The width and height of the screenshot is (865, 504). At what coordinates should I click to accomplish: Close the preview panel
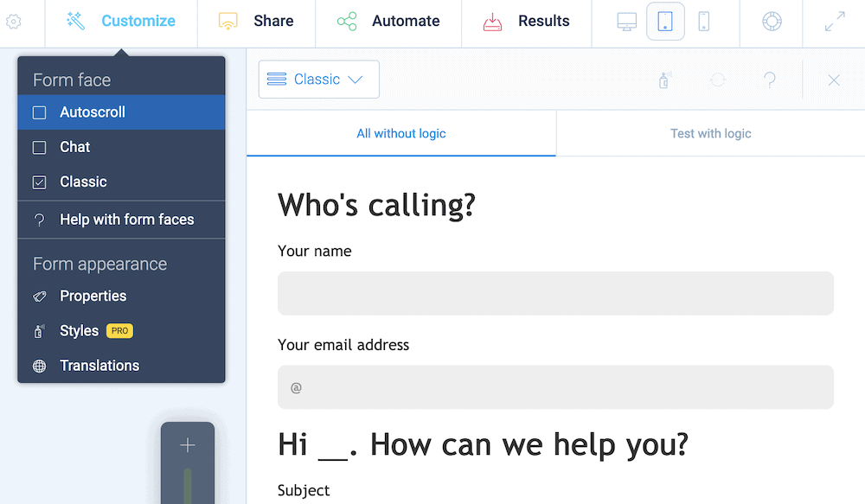(834, 80)
